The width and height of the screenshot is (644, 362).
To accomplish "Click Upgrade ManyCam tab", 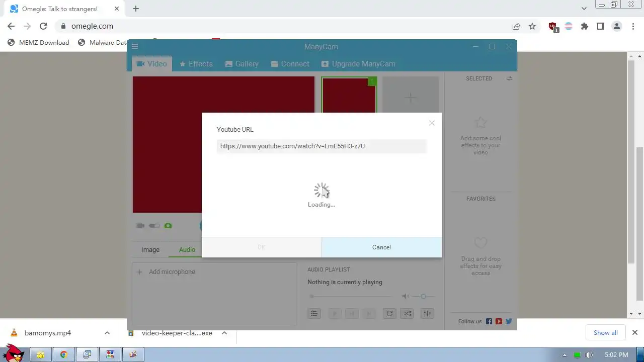I will tap(358, 64).
